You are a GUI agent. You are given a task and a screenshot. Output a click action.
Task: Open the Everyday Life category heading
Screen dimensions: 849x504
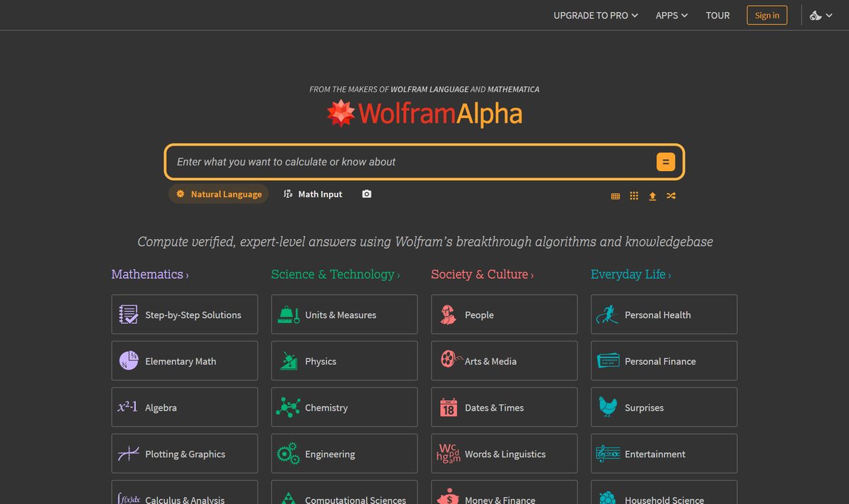(631, 274)
